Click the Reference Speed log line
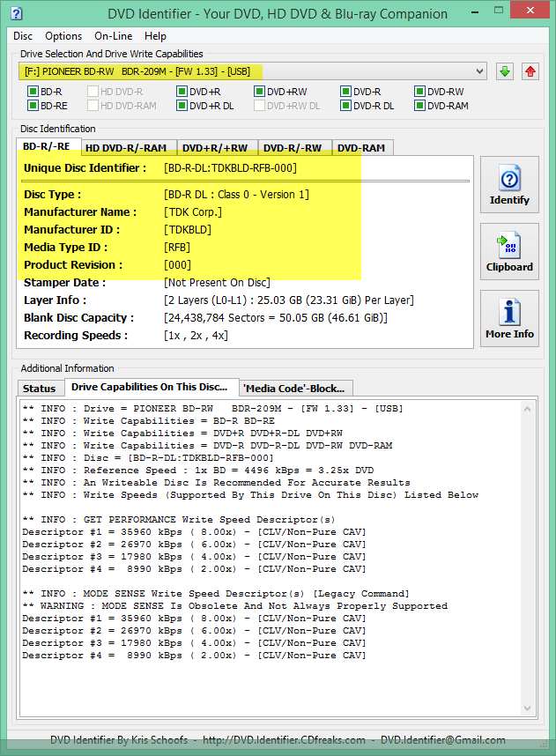Image resolution: width=556 pixels, height=756 pixels. [197, 471]
